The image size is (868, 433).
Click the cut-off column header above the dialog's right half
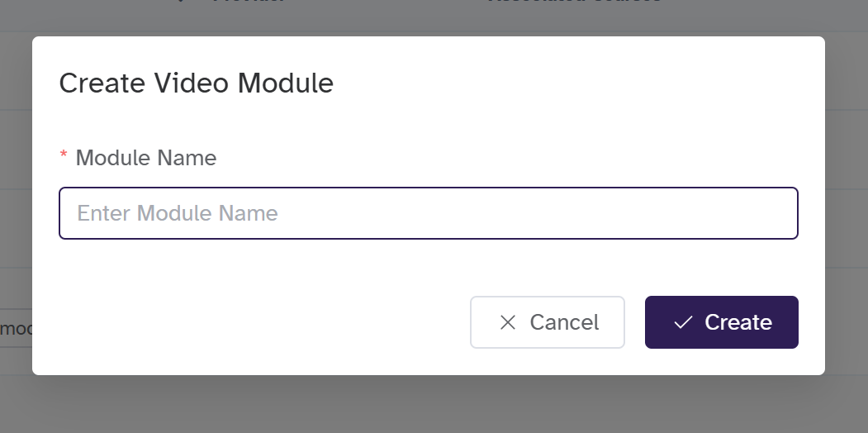coord(574,2)
